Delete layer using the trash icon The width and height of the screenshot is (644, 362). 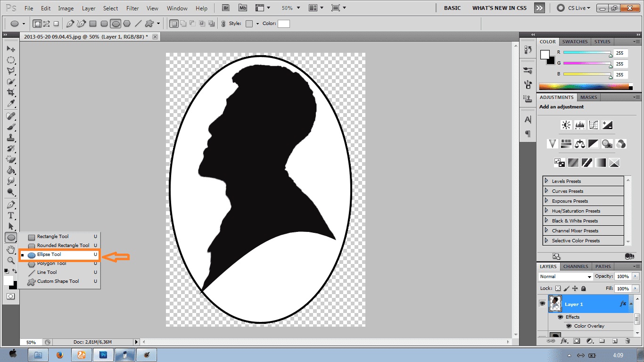point(627,341)
